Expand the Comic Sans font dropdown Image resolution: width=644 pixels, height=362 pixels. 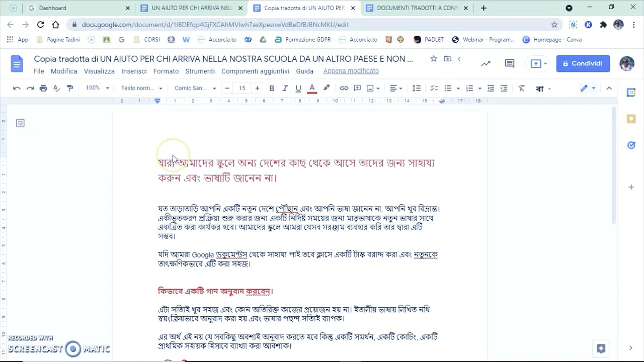[x=195, y=88]
